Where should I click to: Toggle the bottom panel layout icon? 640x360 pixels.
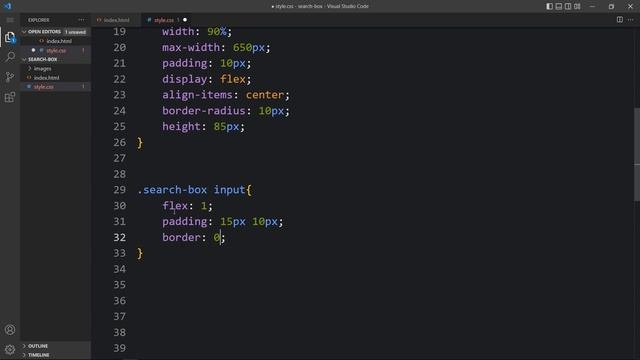point(559,6)
